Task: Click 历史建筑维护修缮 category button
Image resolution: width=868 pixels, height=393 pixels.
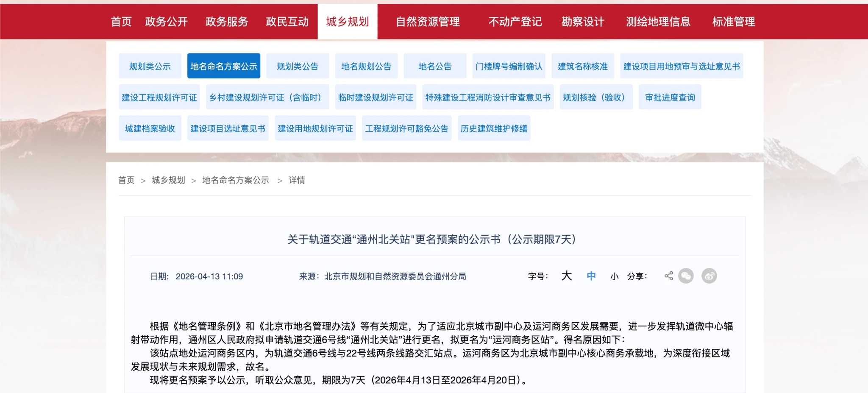Action: (494, 128)
